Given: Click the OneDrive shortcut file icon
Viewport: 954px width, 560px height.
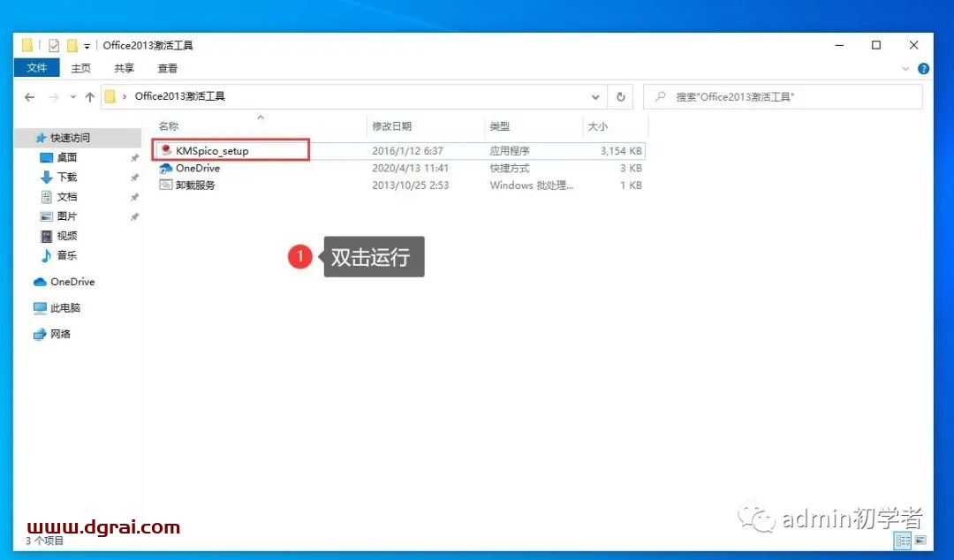Looking at the screenshot, I should [165, 168].
